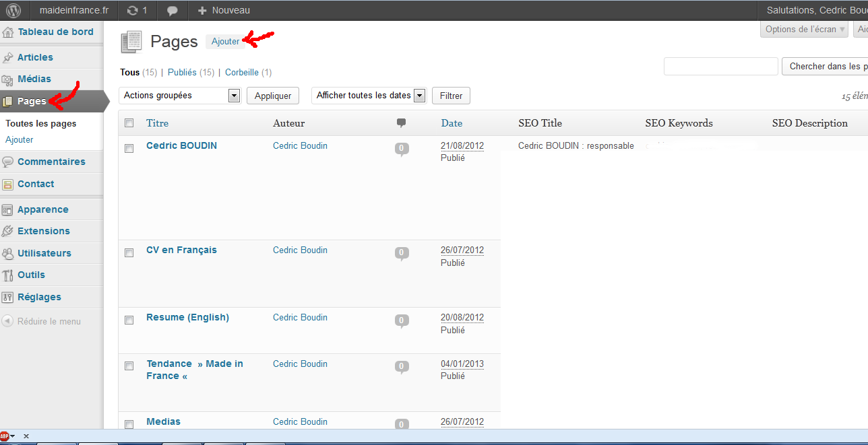
Task: Close the bottom bar with the x button
Action: coord(26,436)
